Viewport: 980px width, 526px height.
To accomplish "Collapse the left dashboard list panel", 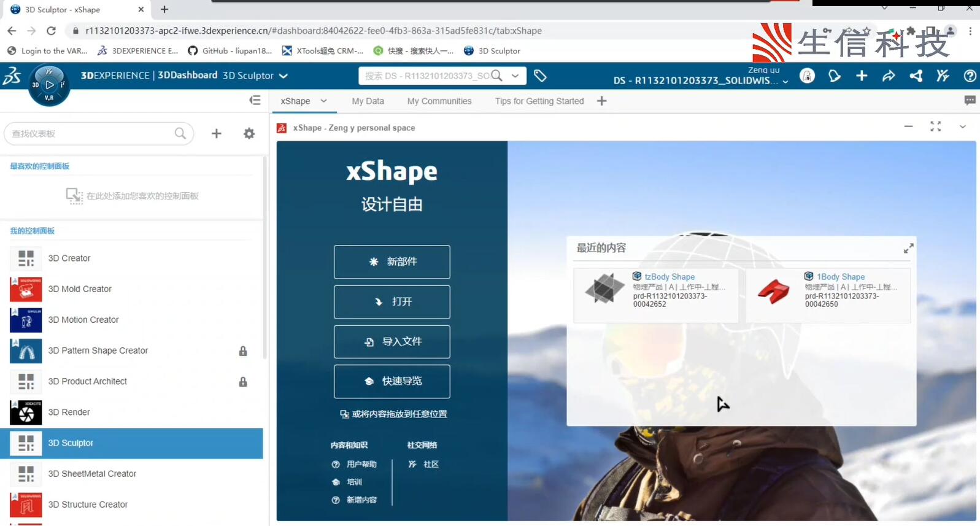I will (x=255, y=100).
